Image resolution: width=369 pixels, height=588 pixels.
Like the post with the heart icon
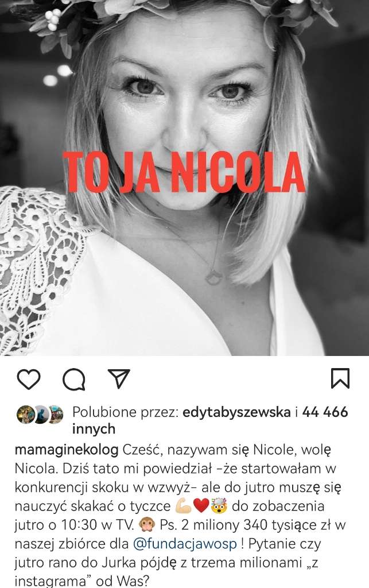29,379
